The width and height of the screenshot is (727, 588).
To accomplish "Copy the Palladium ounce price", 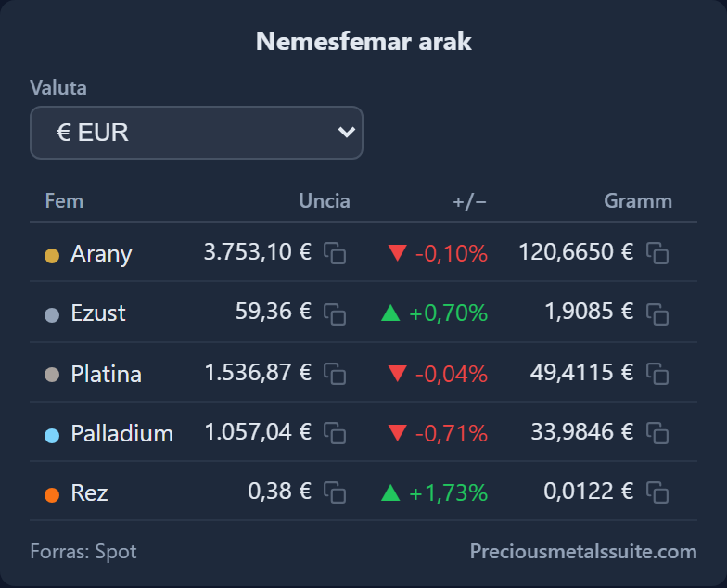I will (x=335, y=433).
